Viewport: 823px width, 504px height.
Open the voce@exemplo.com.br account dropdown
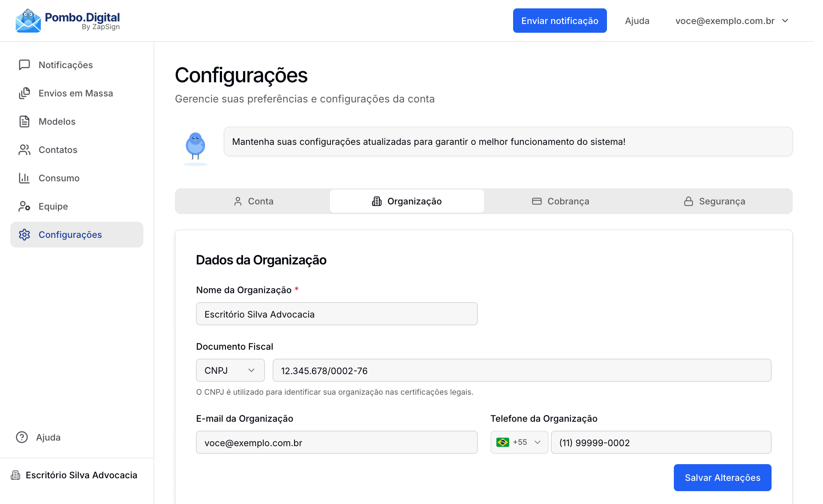(x=732, y=21)
